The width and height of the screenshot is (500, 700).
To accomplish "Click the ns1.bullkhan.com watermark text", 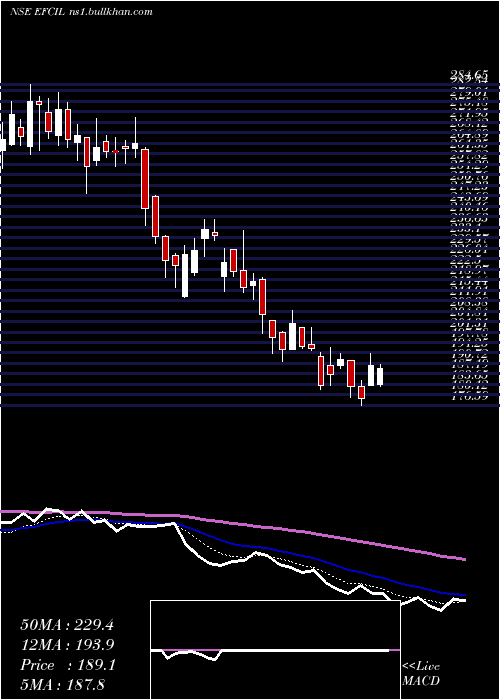I will tap(110, 12).
